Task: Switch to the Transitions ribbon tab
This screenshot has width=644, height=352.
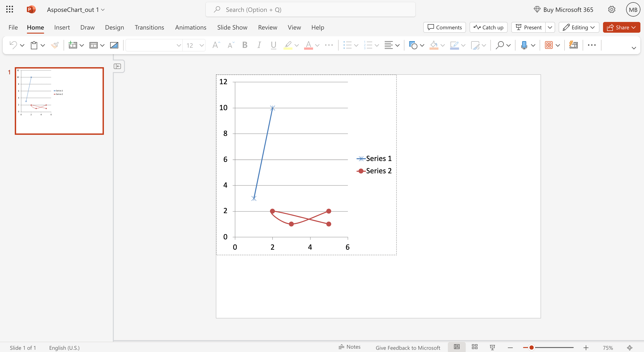Action: [x=149, y=28]
